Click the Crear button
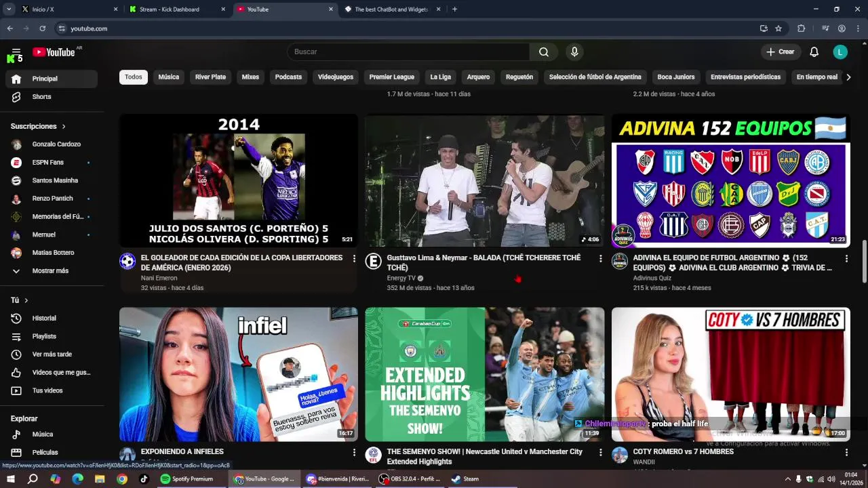Image resolution: width=868 pixels, height=488 pixels. click(x=780, y=52)
